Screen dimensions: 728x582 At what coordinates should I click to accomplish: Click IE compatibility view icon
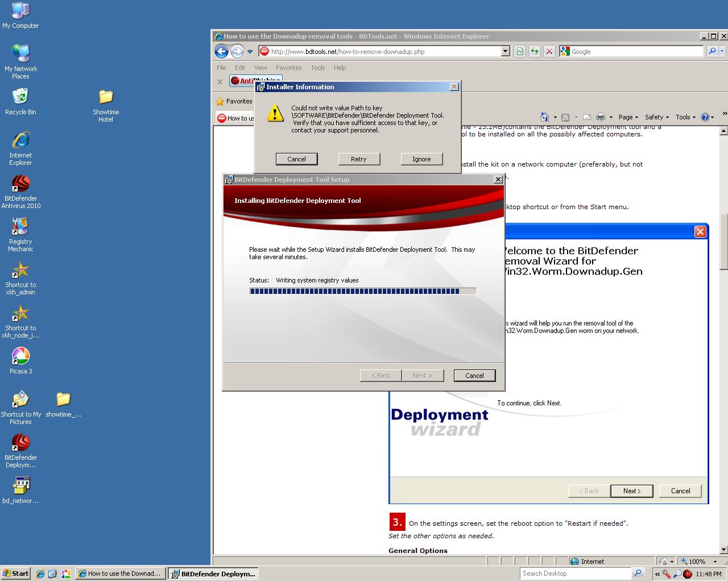click(519, 51)
